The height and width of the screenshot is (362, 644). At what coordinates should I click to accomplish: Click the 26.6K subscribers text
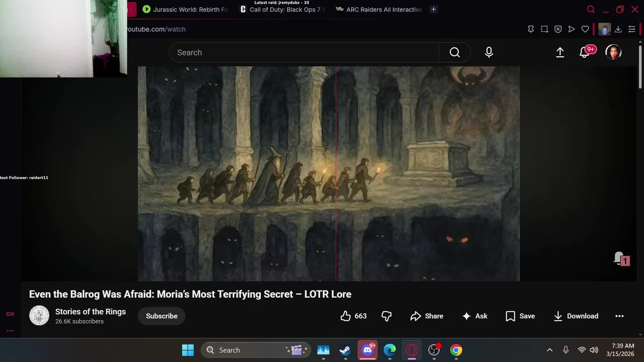click(x=79, y=321)
